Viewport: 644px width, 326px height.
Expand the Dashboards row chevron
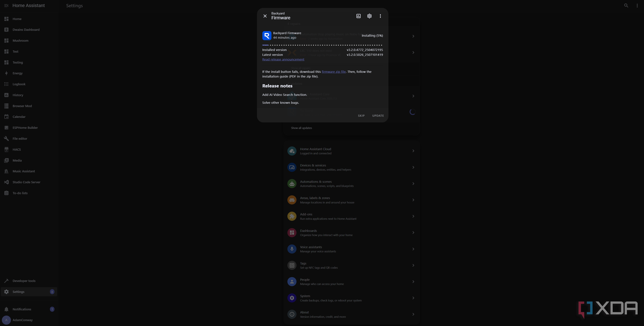pos(413,233)
